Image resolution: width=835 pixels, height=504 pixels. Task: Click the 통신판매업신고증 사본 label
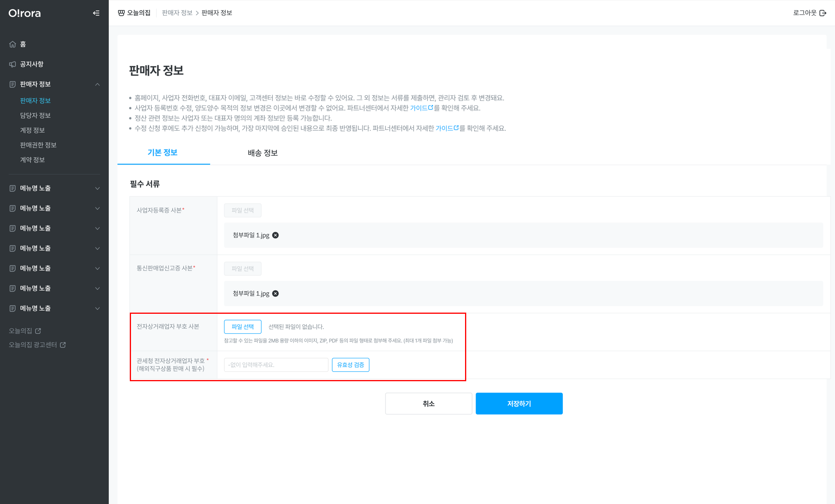[x=166, y=268]
